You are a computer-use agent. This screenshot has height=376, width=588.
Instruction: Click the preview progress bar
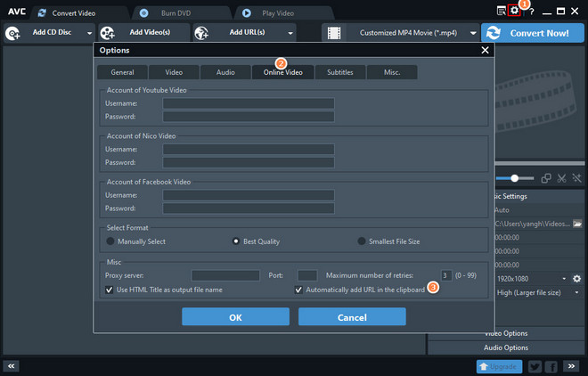tap(540, 163)
